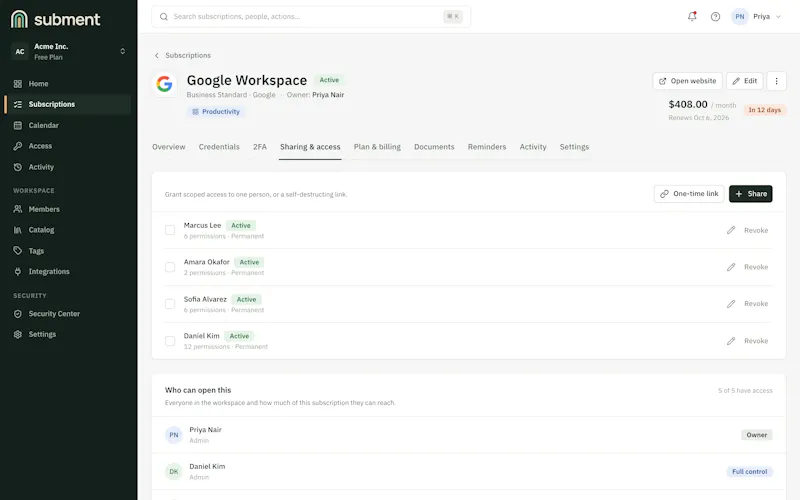800x500 pixels.
Task: Select Daniel Kim's checkbox
Action: point(170,341)
